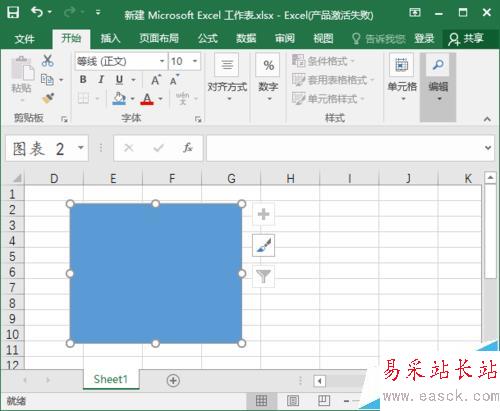The image size is (500, 411).
Task: Click in the formula bar field
Action: [345, 148]
